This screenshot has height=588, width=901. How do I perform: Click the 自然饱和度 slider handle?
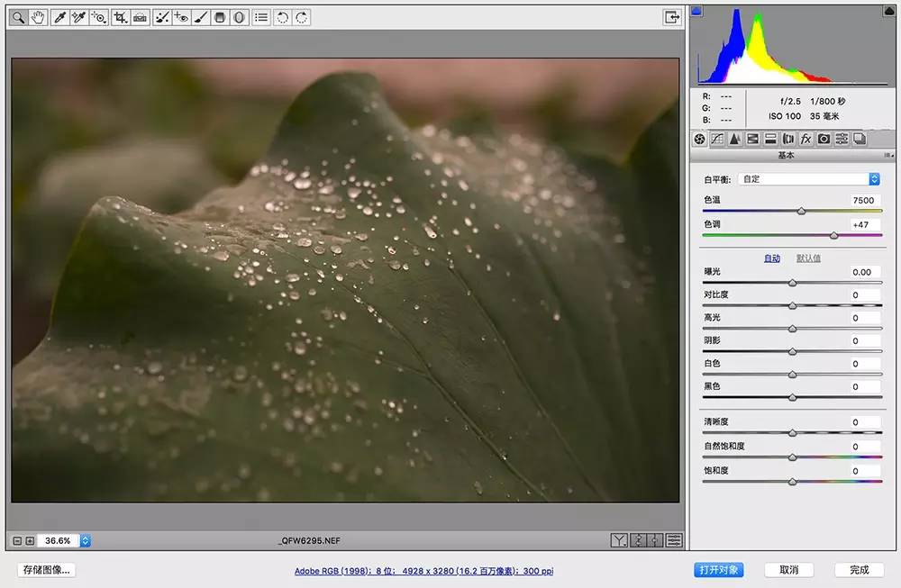pos(792,457)
